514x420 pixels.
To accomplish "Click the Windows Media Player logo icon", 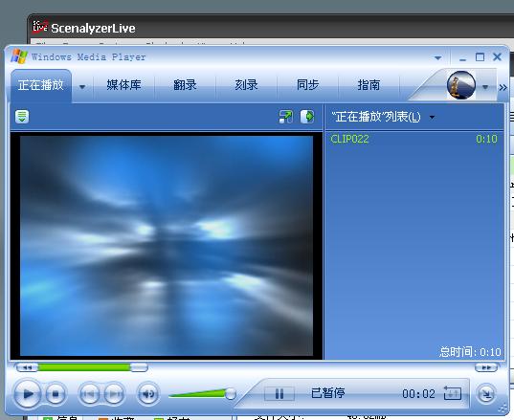I will (19, 56).
